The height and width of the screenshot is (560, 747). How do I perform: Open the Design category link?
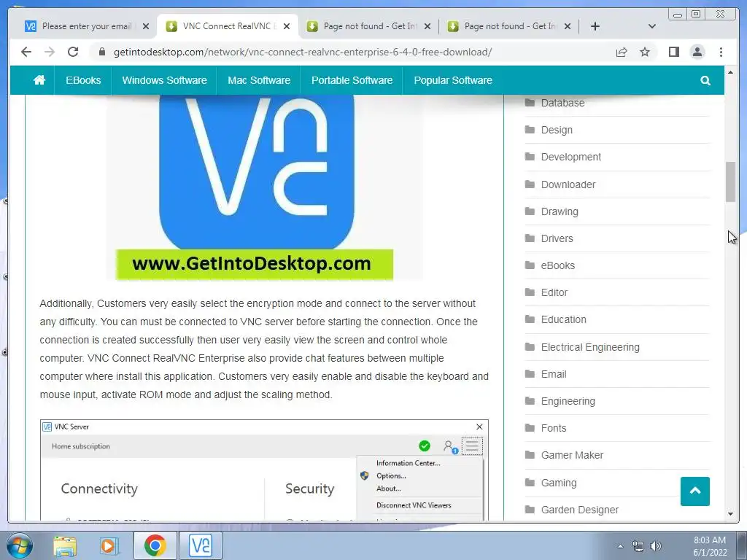pos(557,130)
